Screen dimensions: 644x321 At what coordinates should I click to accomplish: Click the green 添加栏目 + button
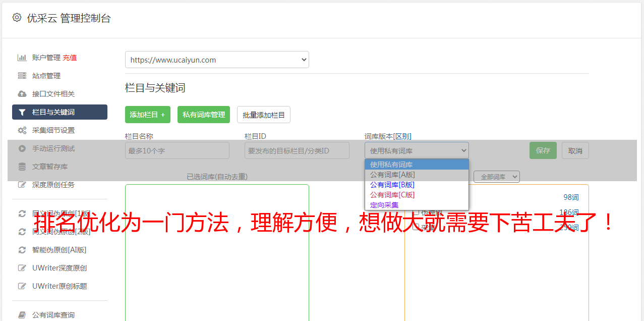148,115
